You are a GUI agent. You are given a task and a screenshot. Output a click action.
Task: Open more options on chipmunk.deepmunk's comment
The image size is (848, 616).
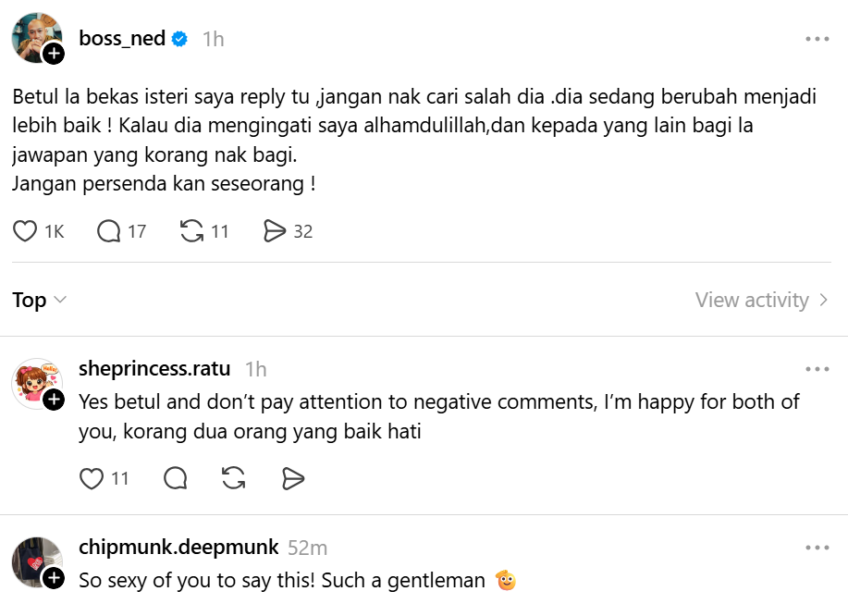[817, 548]
